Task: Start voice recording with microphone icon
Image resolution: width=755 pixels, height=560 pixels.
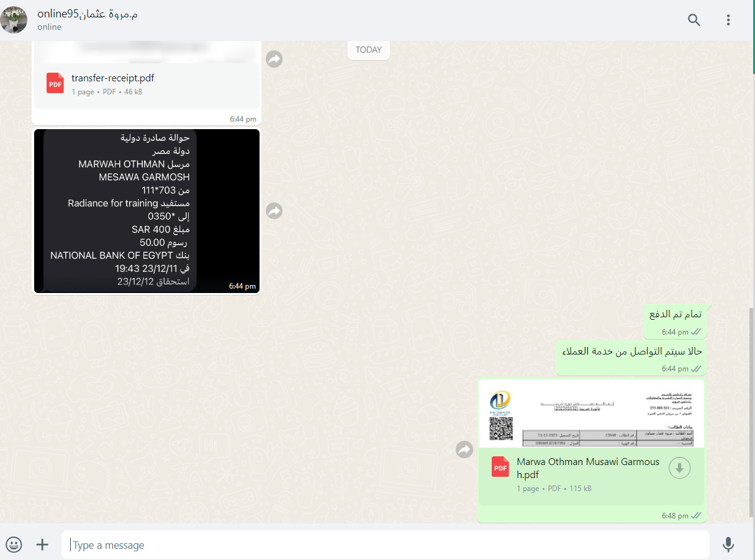Action: click(x=728, y=545)
